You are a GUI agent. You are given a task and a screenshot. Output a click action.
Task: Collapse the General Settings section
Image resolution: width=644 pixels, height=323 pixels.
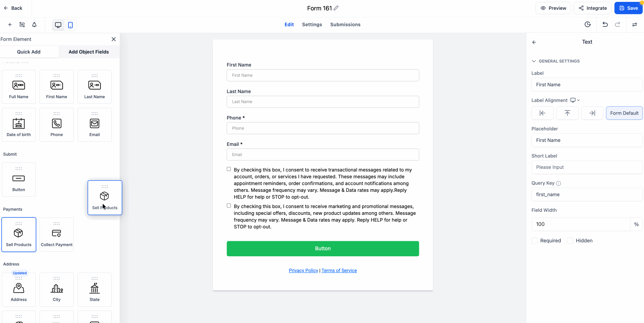click(x=534, y=61)
